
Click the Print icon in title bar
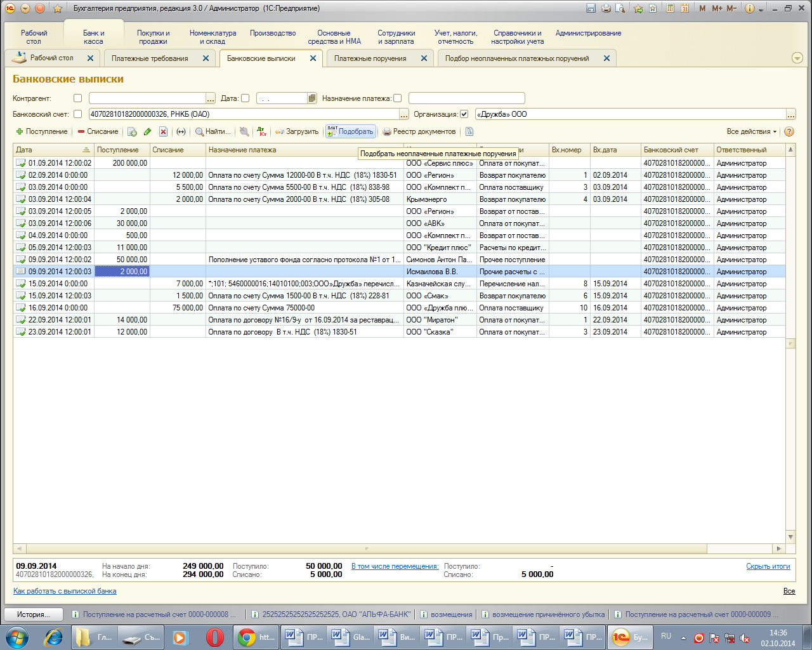pyautogui.click(x=606, y=8)
